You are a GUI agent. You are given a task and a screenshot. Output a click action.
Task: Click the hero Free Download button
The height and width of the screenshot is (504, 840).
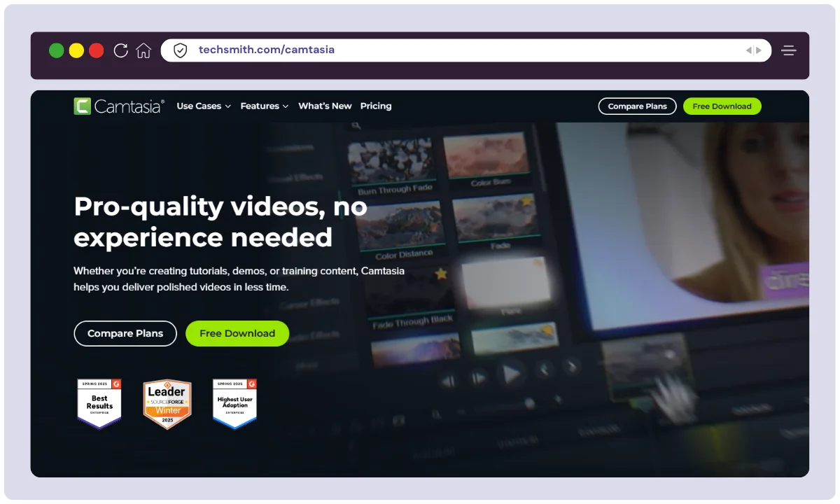pos(237,333)
